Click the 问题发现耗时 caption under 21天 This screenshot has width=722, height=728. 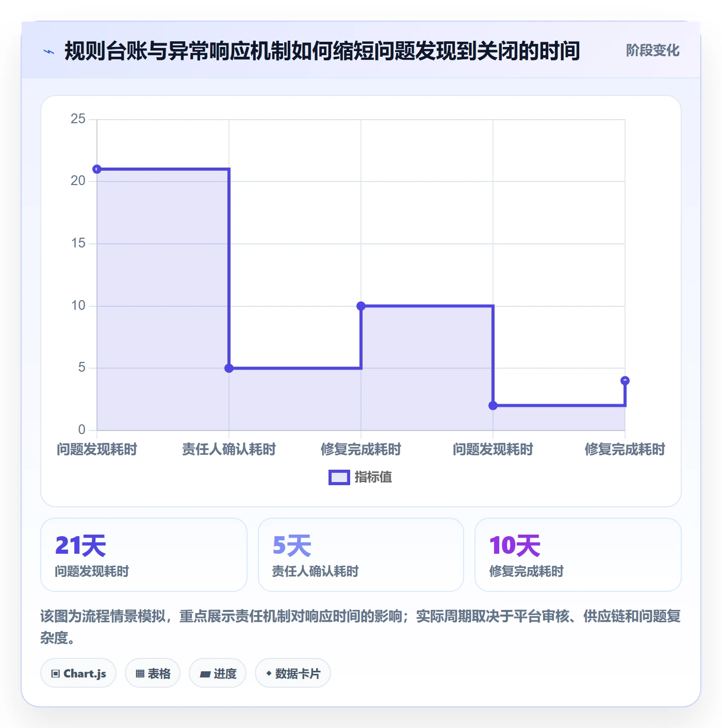[x=92, y=571]
